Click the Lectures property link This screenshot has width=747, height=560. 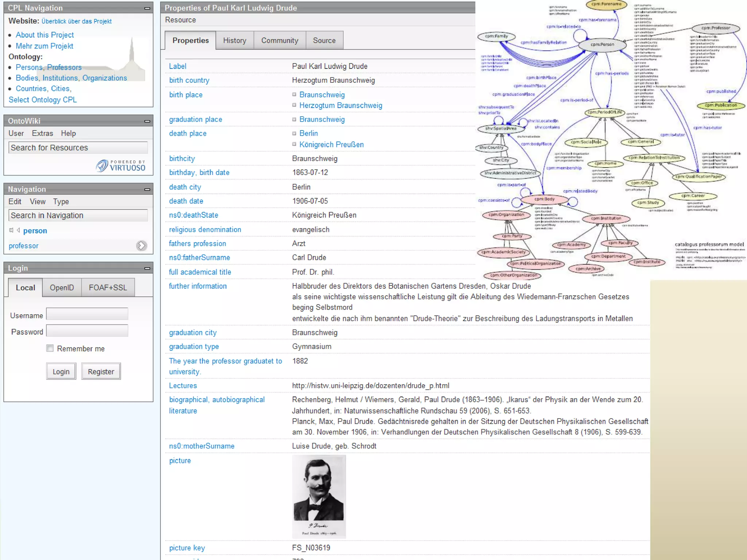click(183, 386)
